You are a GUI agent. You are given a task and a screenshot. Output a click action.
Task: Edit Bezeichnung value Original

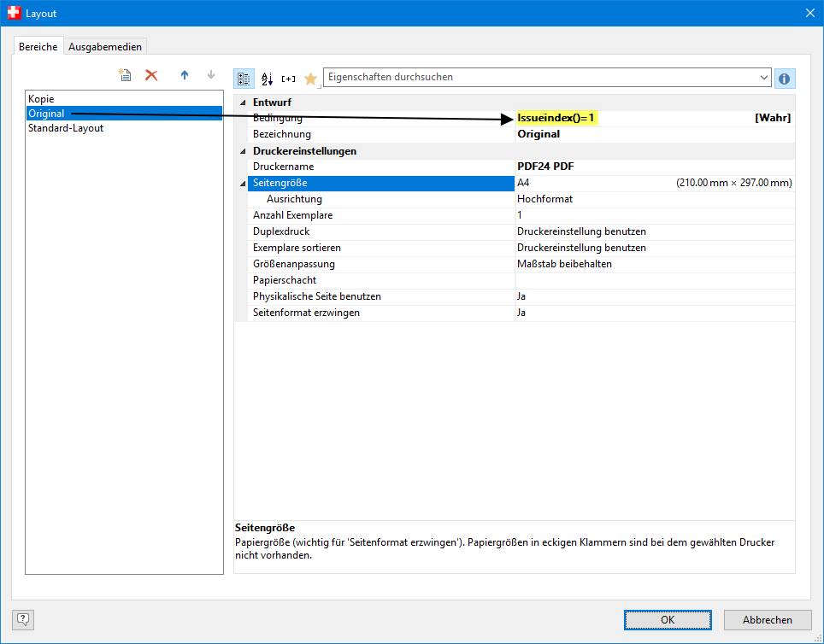[655, 134]
